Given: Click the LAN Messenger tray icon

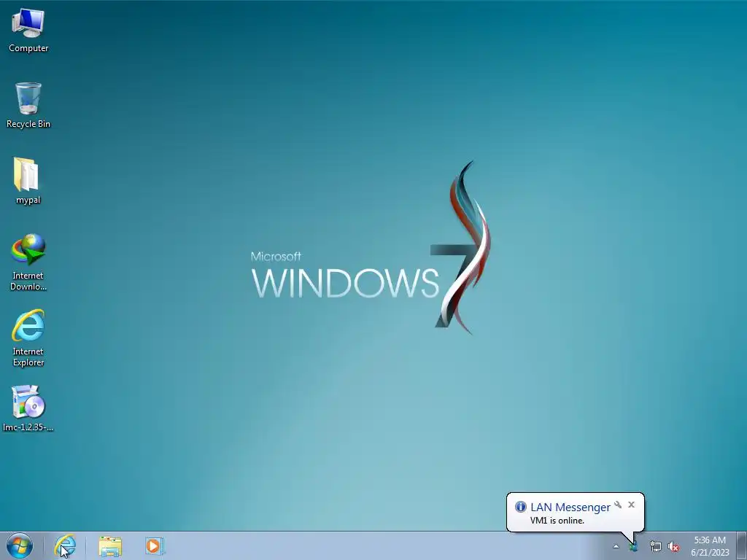Looking at the screenshot, I should tap(633, 546).
